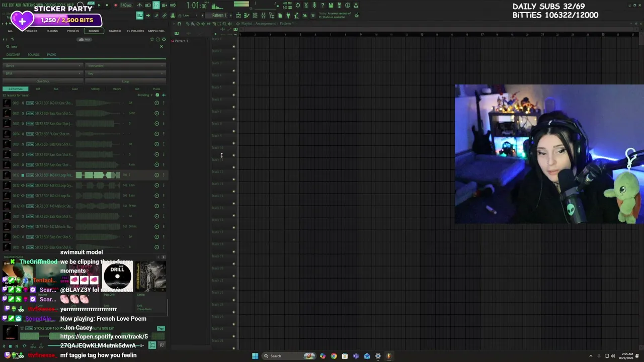Open the Key filter dropdown

point(125,73)
